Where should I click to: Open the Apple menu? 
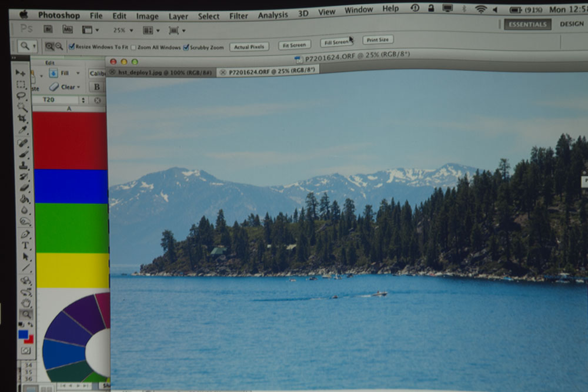pos(24,15)
